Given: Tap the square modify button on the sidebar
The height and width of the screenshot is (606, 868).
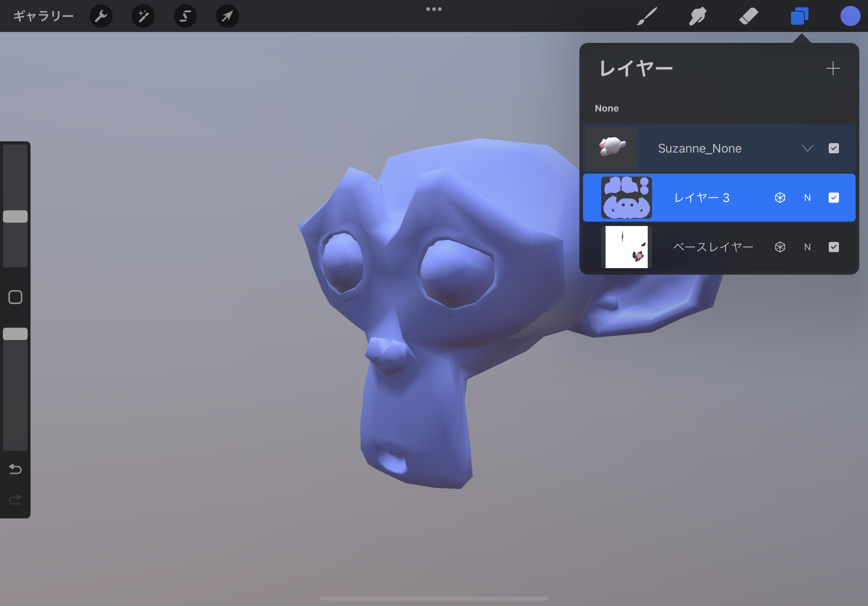Looking at the screenshot, I should 15,297.
